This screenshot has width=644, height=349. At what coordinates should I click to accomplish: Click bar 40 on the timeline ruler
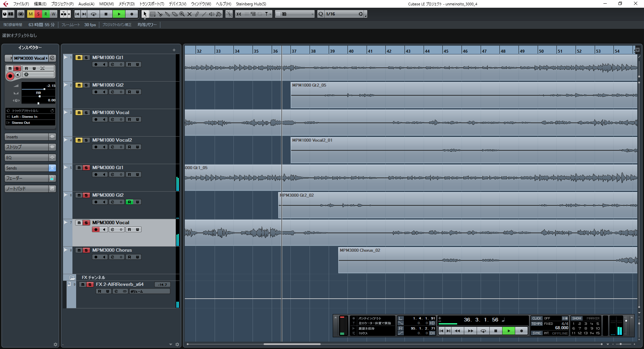tap(351, 51)
